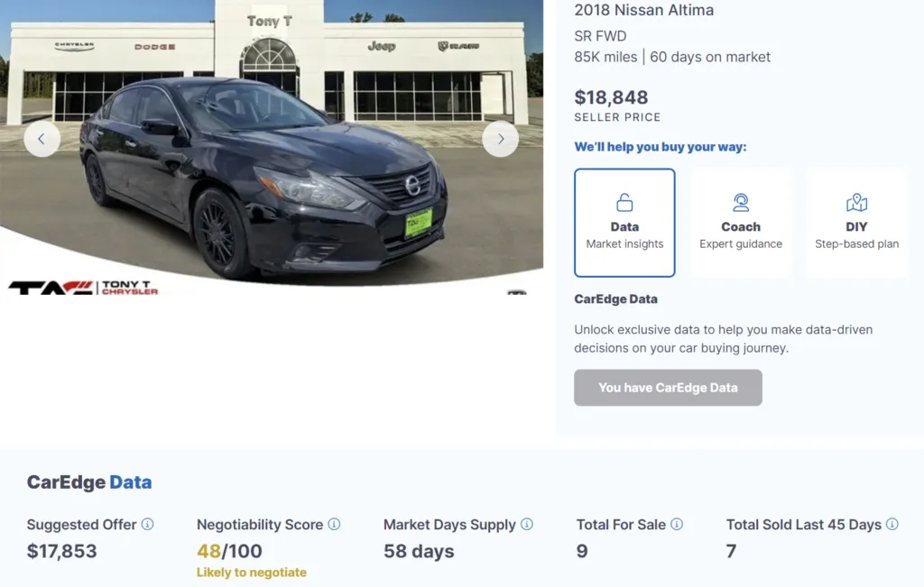Screen dimensions: 924x587
Task: Click the yellow Negotiability Score value
Action: [x=211, y=551]
